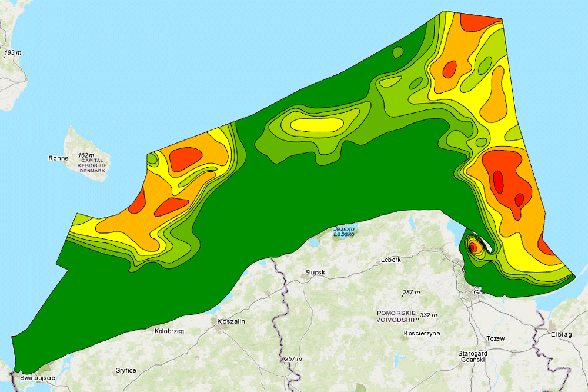Select the Swinoujscie city label

tap(38, 378)
